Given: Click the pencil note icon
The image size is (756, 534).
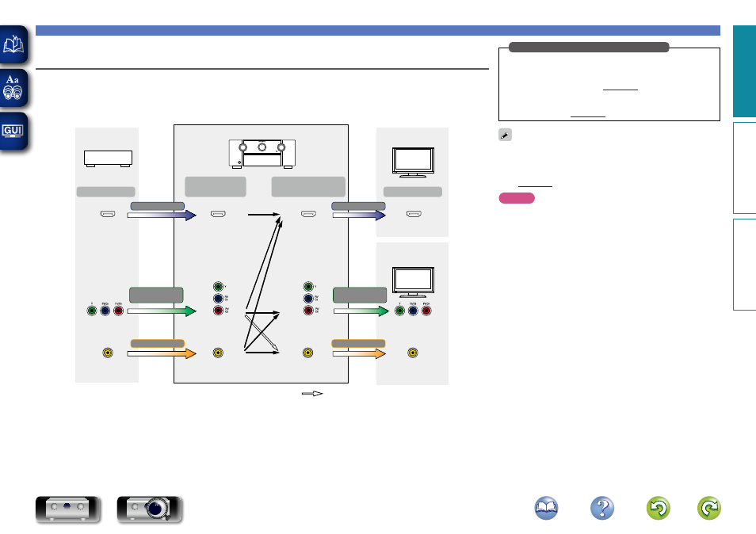Looking at the screenshot, I should [505, 135].
